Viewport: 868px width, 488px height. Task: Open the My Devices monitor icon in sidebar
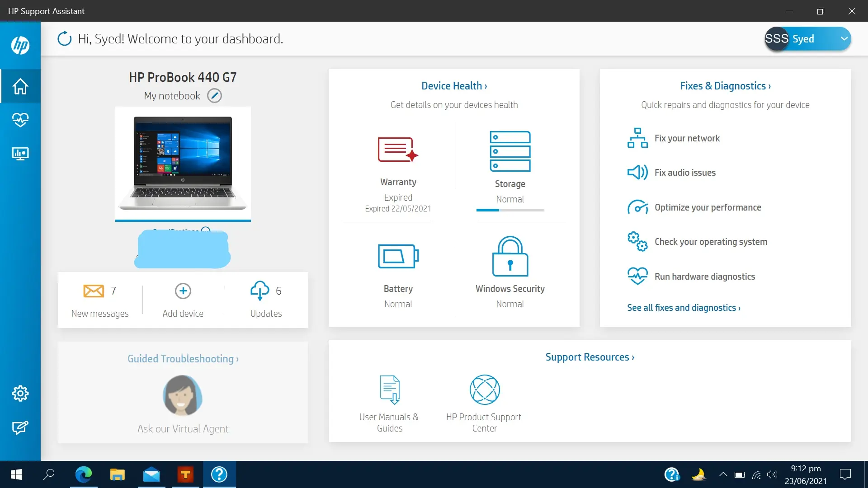tap(20, 154)
